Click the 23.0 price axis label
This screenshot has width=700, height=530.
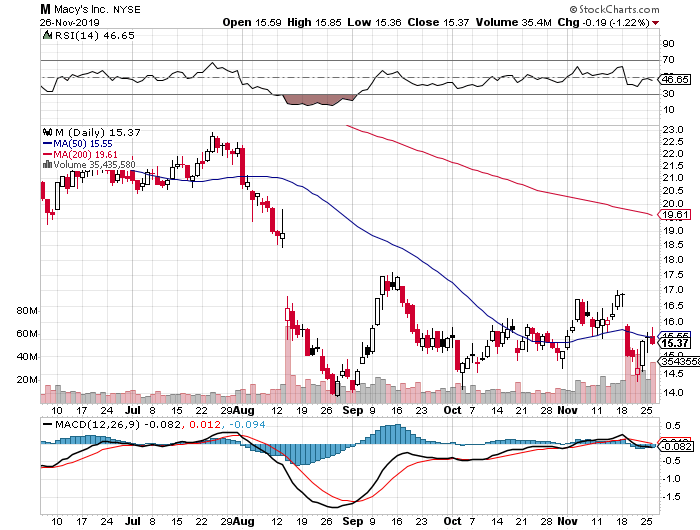point(673,130)
